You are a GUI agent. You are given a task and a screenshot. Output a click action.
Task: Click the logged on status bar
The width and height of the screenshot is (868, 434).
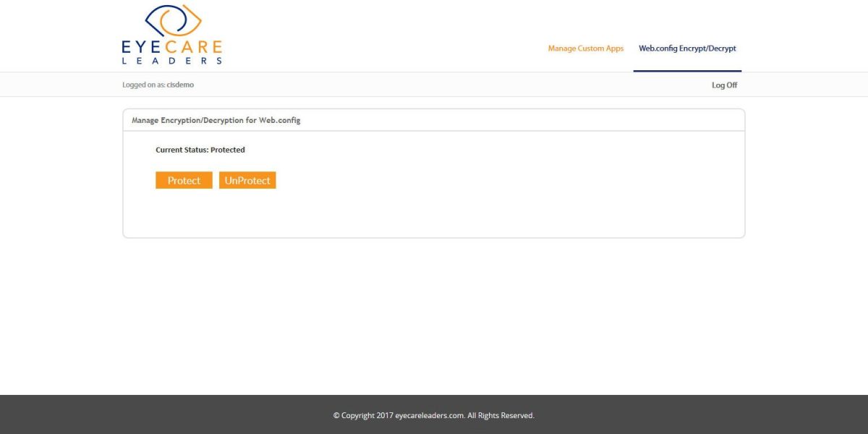point(434,85)
